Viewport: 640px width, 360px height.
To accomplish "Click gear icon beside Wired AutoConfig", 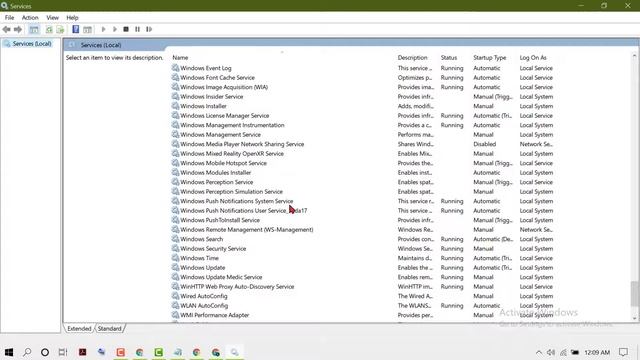I will 176,296.
